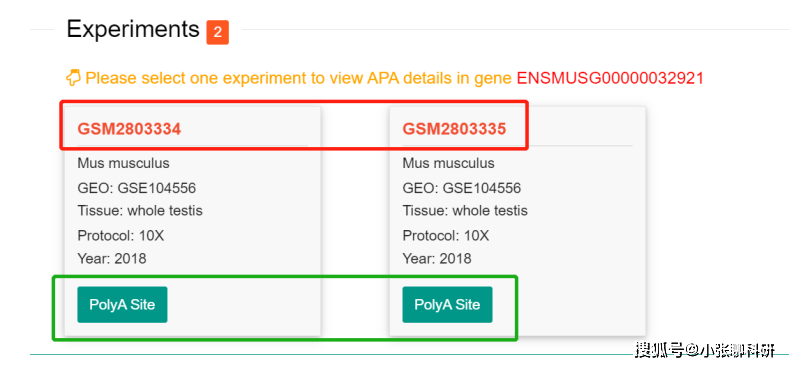The width and height of the screenshot is (789, 367).
Task: Click PolyA Site button for GSM2803335
Action: tap(447, 305)
